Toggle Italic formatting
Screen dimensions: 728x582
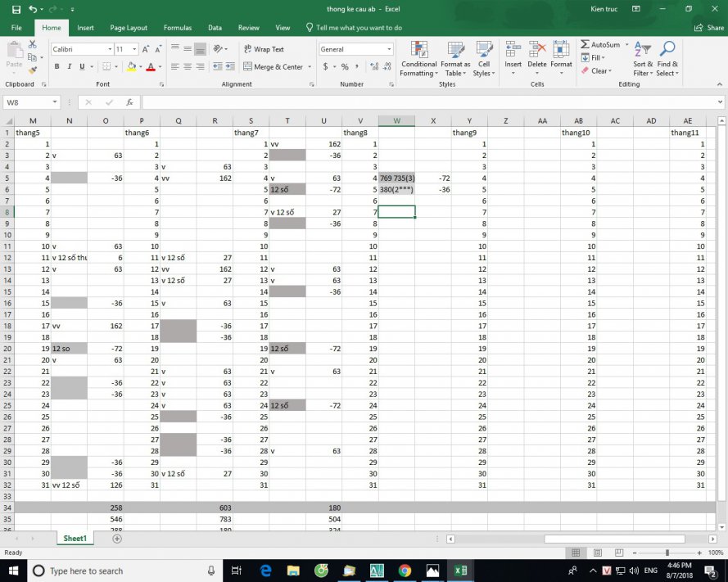70,67
